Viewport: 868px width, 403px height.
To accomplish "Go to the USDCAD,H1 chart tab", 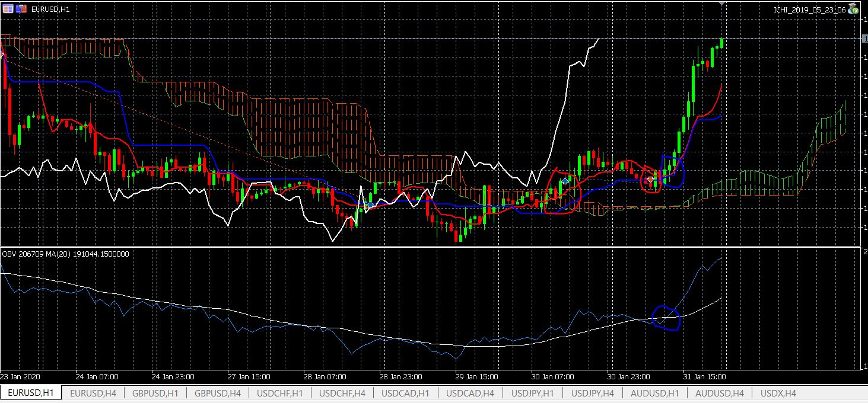I will point(405,393).
